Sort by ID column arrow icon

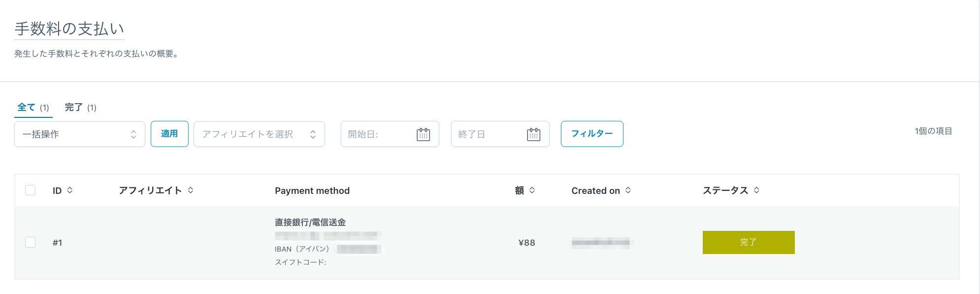pos(70,190)
